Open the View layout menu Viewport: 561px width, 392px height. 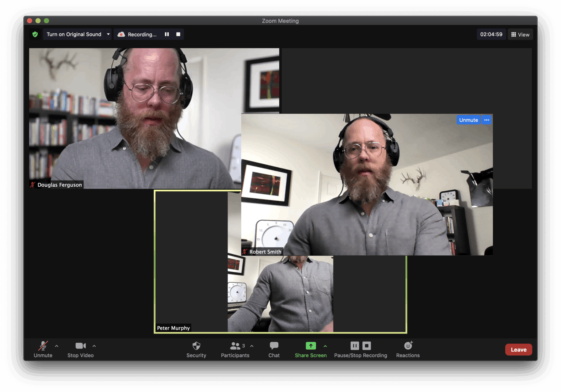(520, 34)
